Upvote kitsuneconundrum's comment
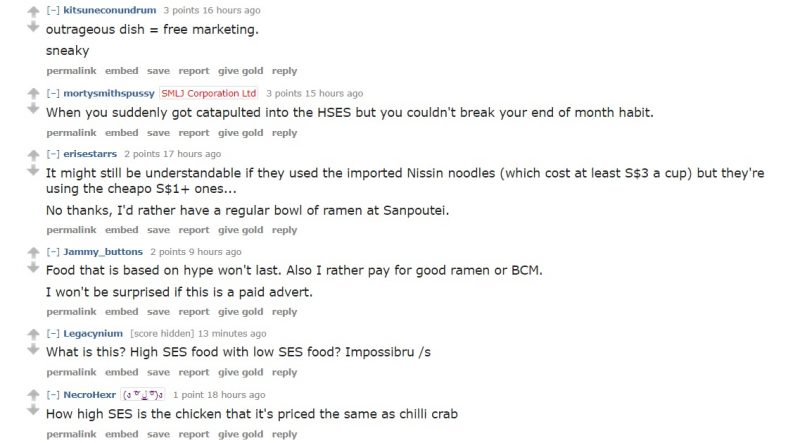The width and height of the screenshot is (800, 443). [x=33, y=11]
